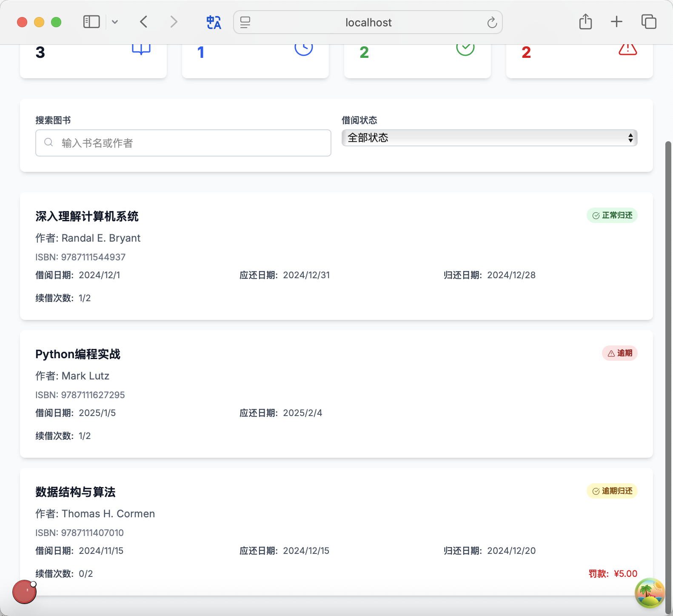The image size is (673, 616).
Task: Click the page reader icon in address bar
Action: click(245, 23)
